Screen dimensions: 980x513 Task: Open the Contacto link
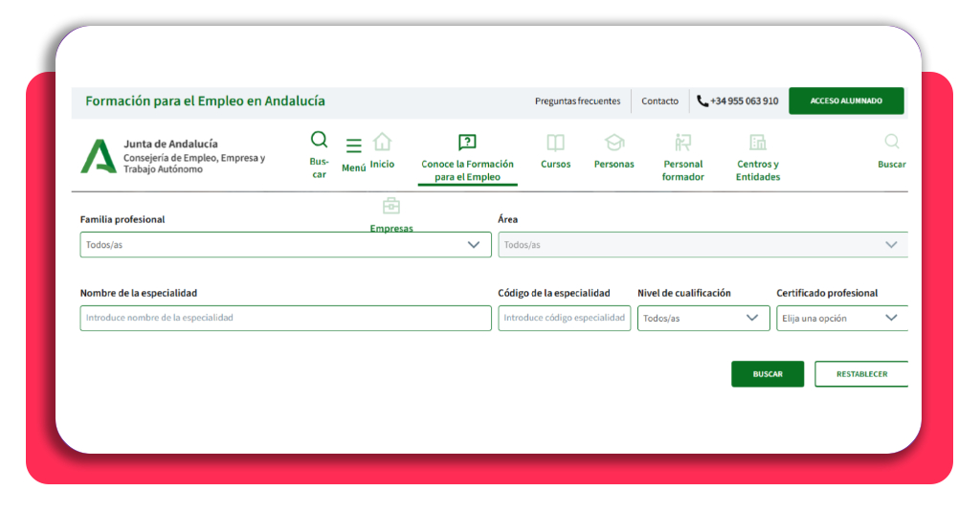coord(659,100)
